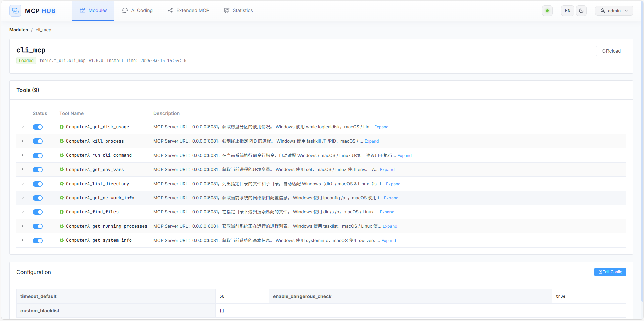Disable the ComputerA_kill_process tool toggle
The image size is (644, 321).
point(38,141)
